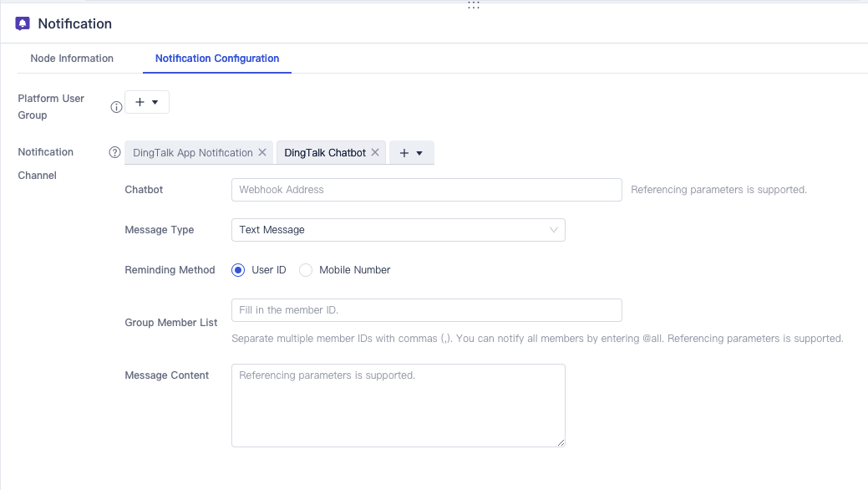Select the DingTalk App Notification channel tab
The width and height of the screenshot is (868, 490).
(192, 153)
